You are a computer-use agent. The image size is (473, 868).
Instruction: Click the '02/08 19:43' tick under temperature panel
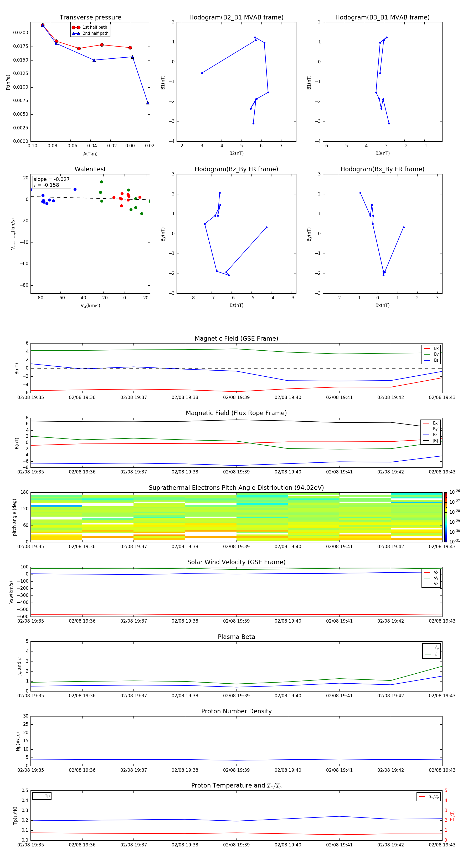tap(442, 845)
